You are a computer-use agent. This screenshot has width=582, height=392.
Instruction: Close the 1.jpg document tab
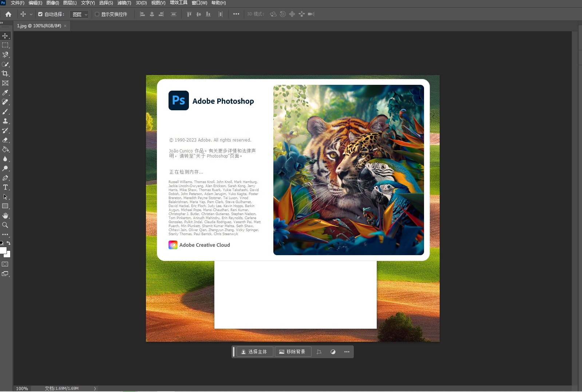[65, 26]
